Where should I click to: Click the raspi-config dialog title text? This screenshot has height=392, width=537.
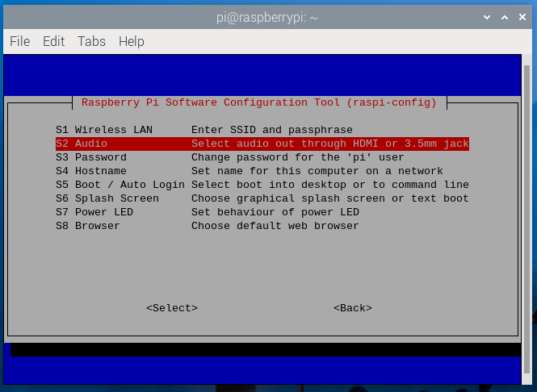click(x=259, y=102)
